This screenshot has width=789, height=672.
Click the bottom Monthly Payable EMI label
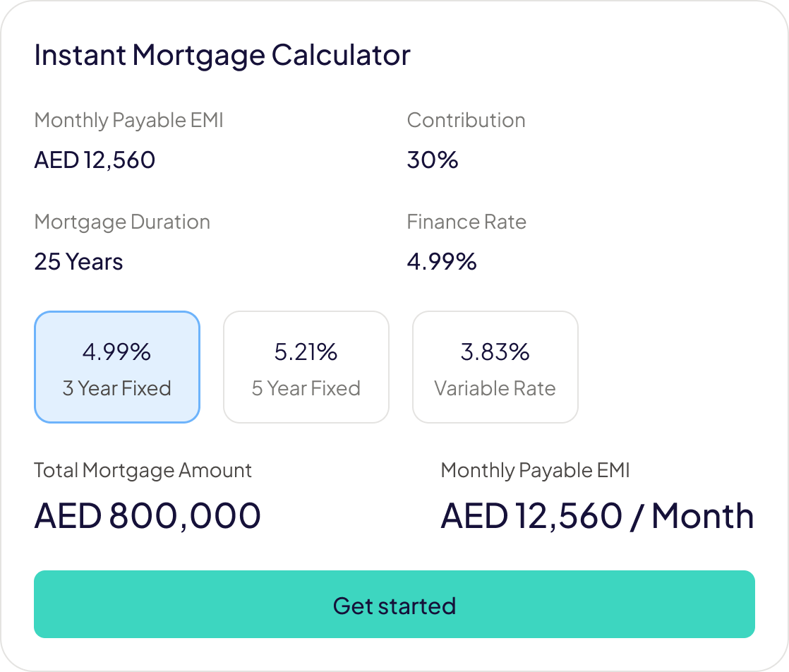pos(535,470)
